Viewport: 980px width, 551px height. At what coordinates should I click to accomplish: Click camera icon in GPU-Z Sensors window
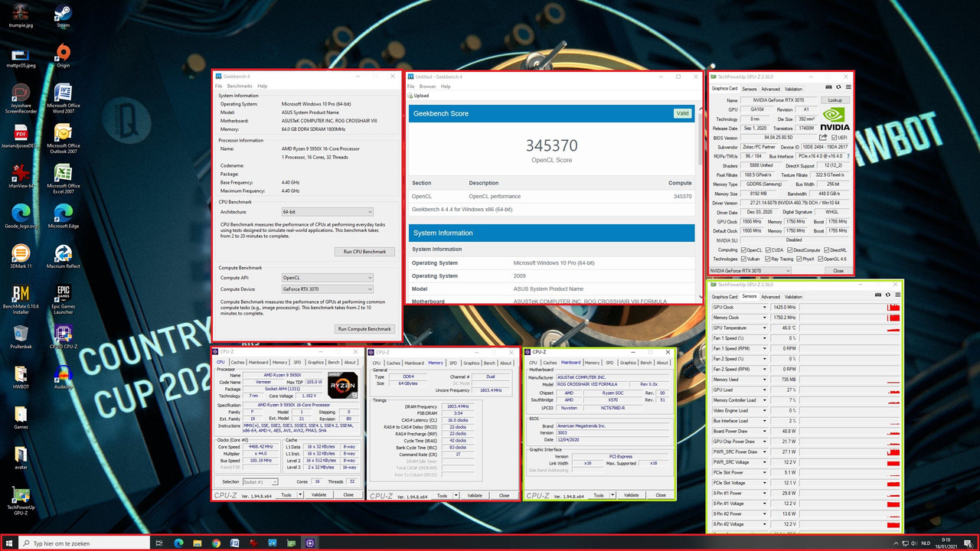[879, 296]
